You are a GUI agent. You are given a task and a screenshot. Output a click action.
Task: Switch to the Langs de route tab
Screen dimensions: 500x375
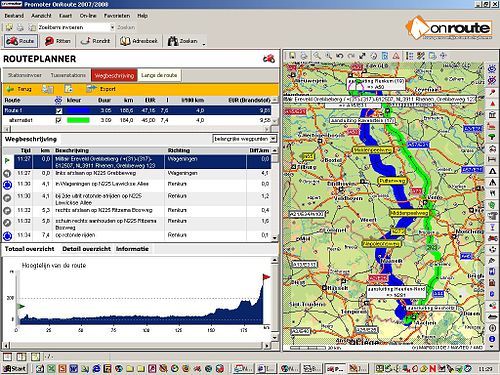pyautogui.click(x=159, y=75)
